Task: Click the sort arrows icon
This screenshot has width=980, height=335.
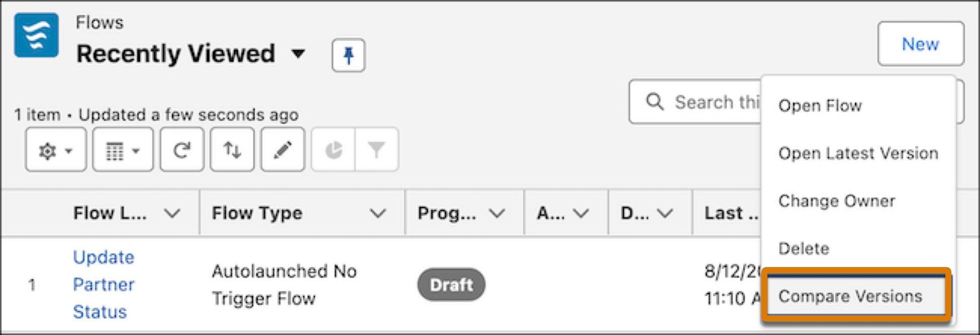Action: tap(232, 150)
